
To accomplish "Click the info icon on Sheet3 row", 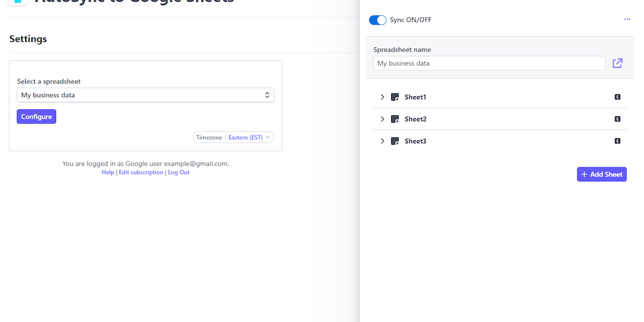I will (x=618, y=142).
